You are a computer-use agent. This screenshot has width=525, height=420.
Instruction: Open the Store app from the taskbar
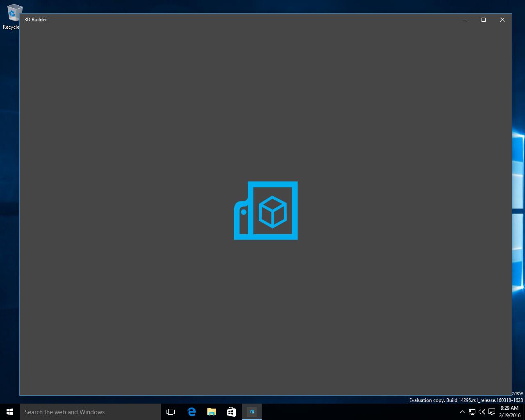tap(231, 412)
